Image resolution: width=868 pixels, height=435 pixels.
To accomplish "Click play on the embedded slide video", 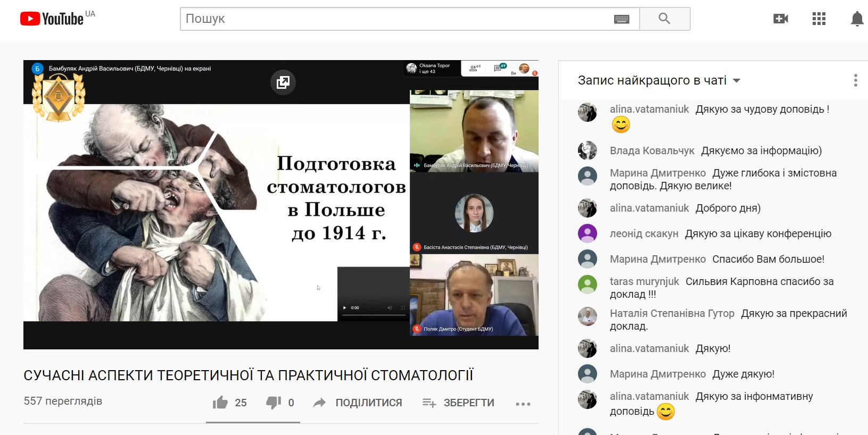I will click(x=344, y=308).
